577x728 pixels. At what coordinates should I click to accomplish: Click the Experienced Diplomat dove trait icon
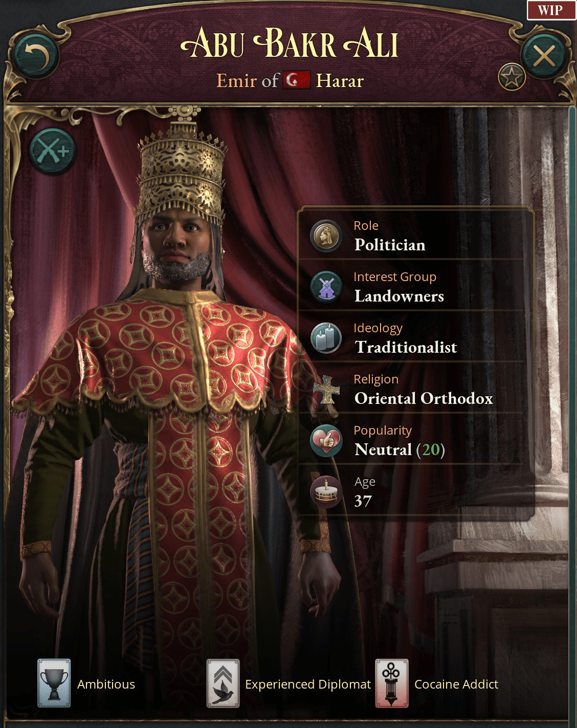[x=223, y=683]
